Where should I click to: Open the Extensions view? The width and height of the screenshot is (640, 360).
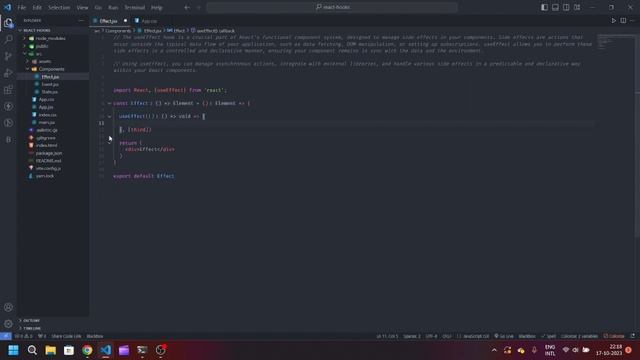[8, 90]
